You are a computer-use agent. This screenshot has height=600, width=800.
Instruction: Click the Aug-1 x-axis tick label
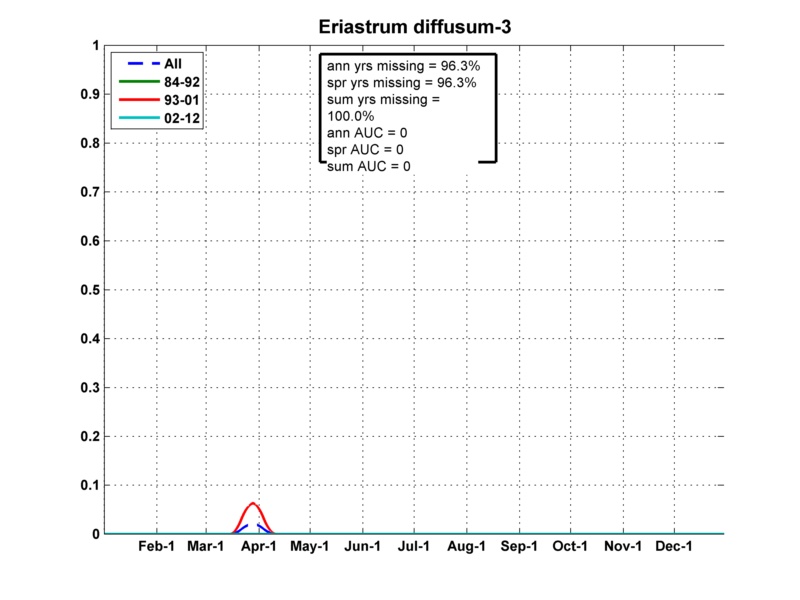pyautogui.click(x=466, y=548)
